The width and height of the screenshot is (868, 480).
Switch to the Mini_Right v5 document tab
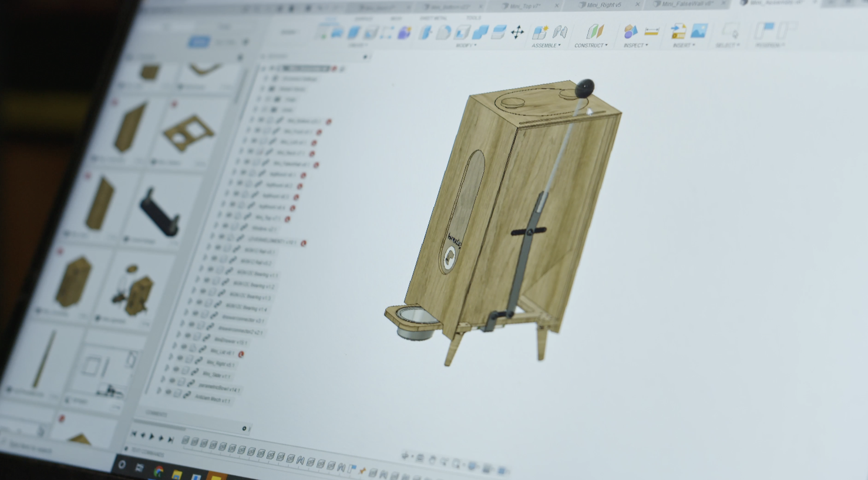click(604, 5)
